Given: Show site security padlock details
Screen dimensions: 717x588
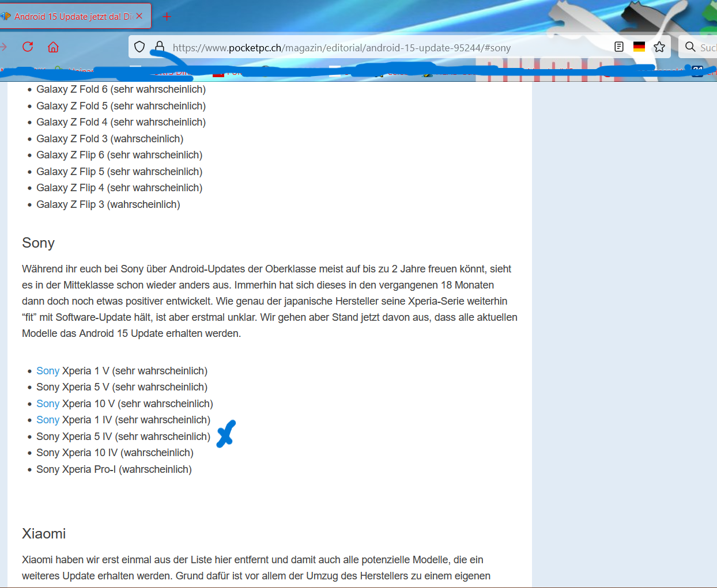Looking at the screenshot, I should pos(160,47).
